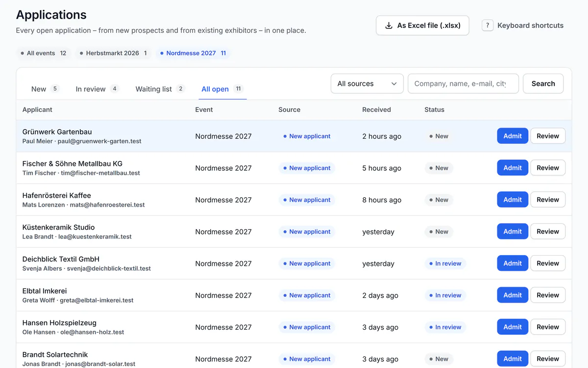Open the Waiting list tab
Viewport: 588px width, 368px height.
pyautogui.click(x=160, y=89)
